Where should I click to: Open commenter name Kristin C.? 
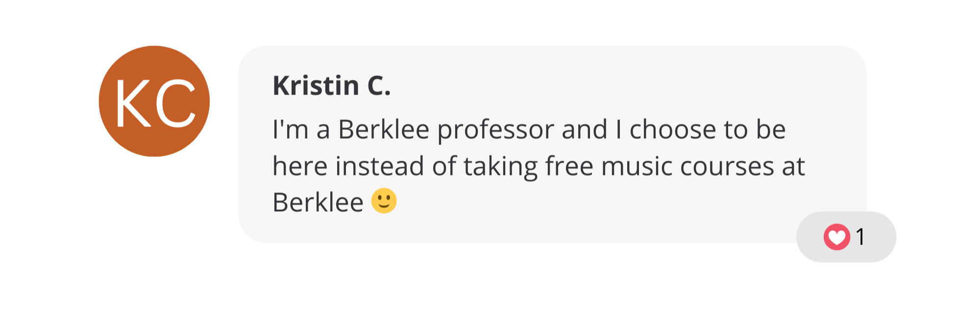(x=331, y=86)
